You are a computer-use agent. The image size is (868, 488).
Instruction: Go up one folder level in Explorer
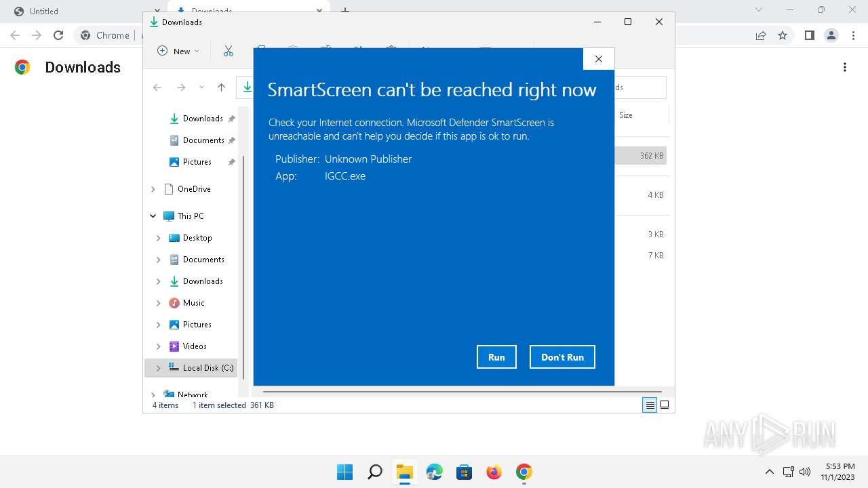[x=221, y=87]
